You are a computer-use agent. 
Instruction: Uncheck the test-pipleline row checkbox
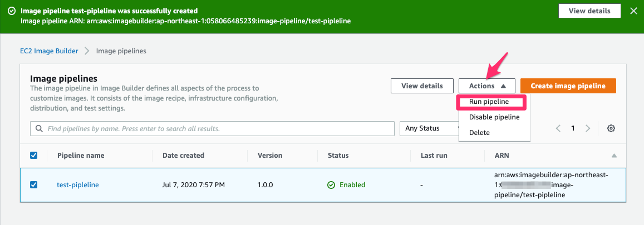[34, 185]
